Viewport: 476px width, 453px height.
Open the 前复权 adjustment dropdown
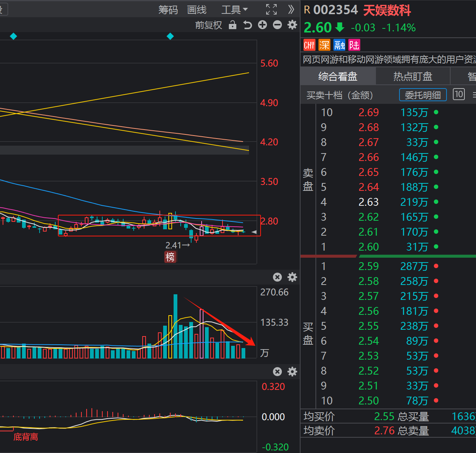tap(209, 25)
